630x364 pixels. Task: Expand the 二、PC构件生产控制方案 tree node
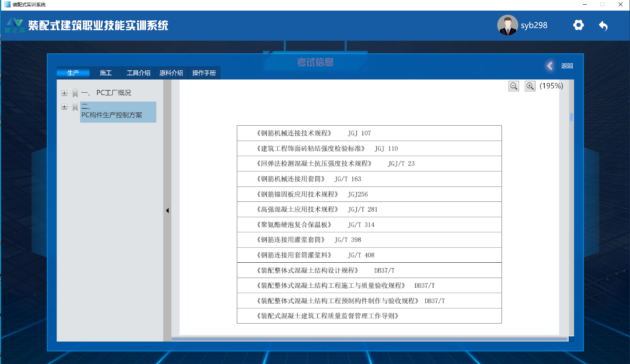point(64,107)
